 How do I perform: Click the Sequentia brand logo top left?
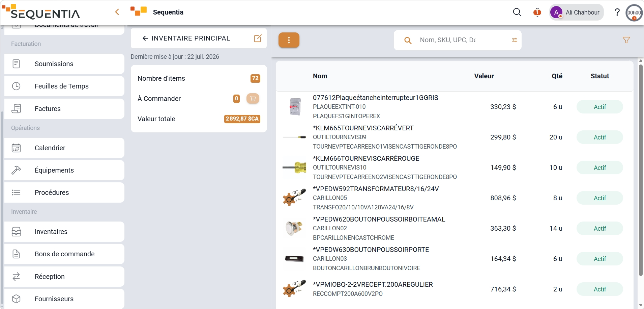coord(41,12)
